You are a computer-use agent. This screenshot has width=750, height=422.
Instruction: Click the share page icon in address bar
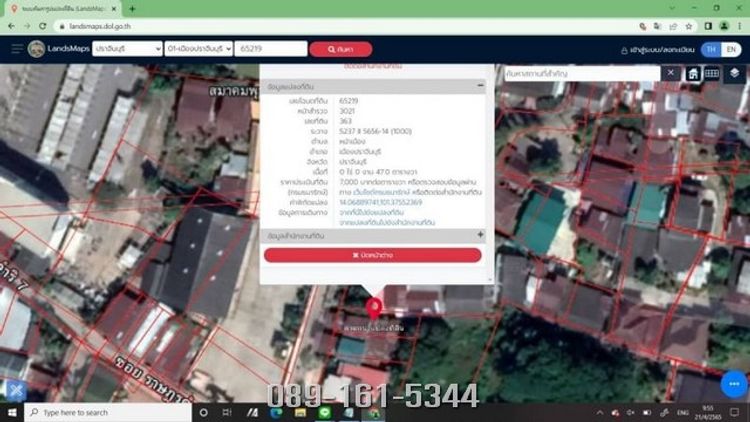click(673, 26)
